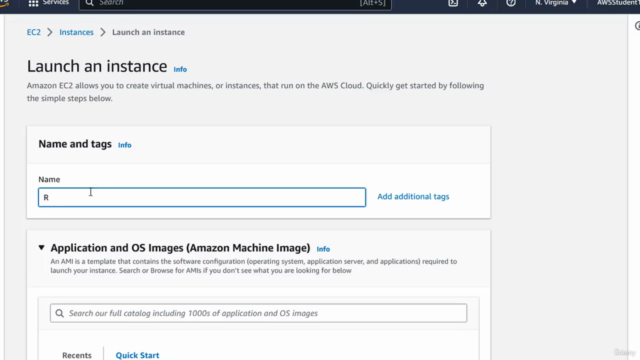
Task: Open the help question-mark icon
Action: 511,3
